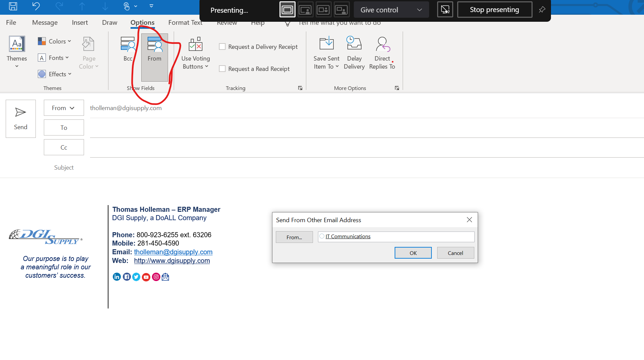644x360 pixels.
Task: Expand the Colors dropdown
Action: coord(55,41)
